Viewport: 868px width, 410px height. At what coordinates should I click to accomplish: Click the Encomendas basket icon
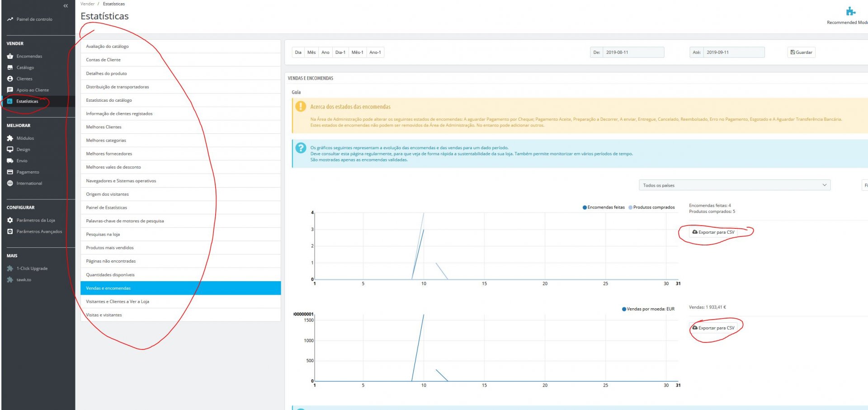pos(10,57)
